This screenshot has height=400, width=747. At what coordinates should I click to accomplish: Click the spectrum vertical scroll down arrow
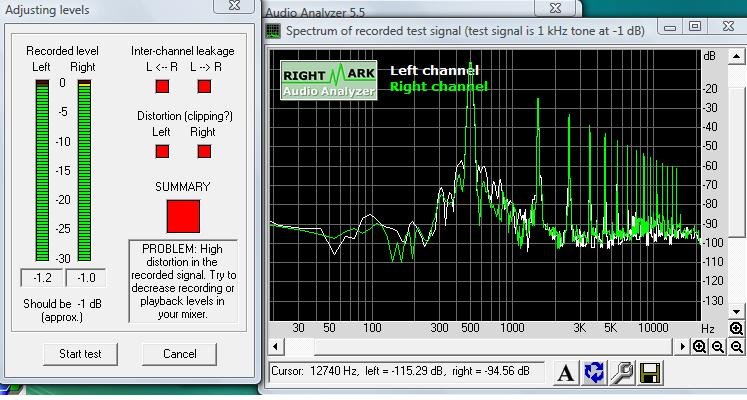(x=736, y=312)
